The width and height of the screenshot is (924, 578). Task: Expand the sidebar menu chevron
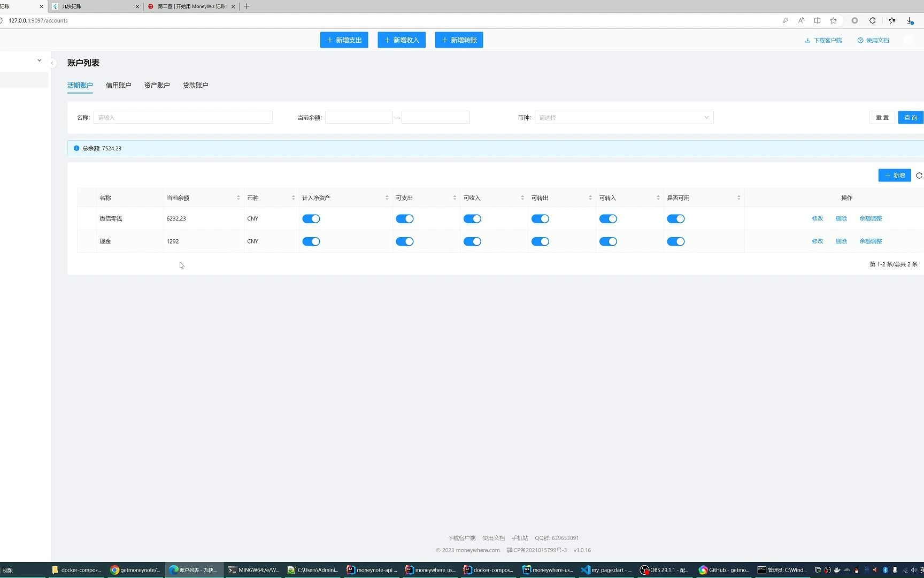pyautogui.click(x=39, y=60)
